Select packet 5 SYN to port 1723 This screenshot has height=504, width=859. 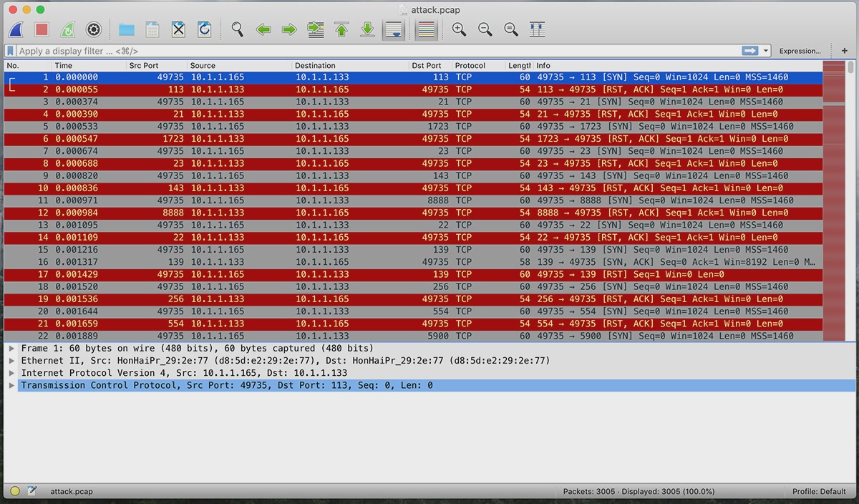(x=413, y=127)
